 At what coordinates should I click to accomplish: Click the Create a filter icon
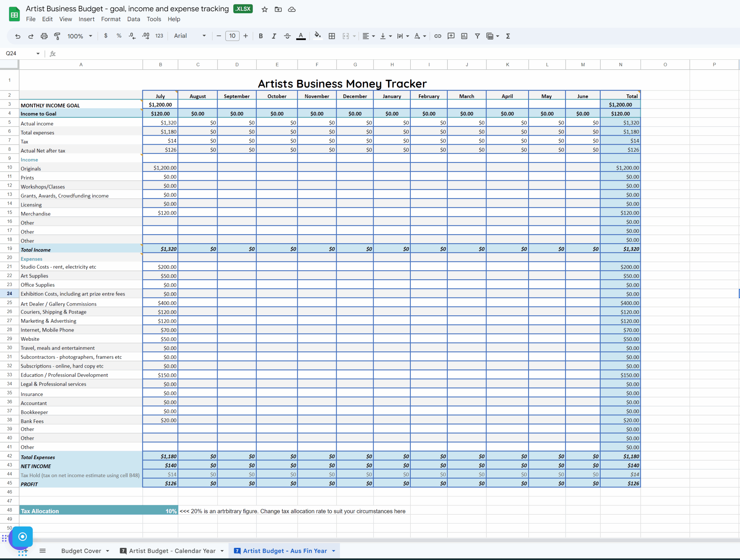click(x=478, y=36)
